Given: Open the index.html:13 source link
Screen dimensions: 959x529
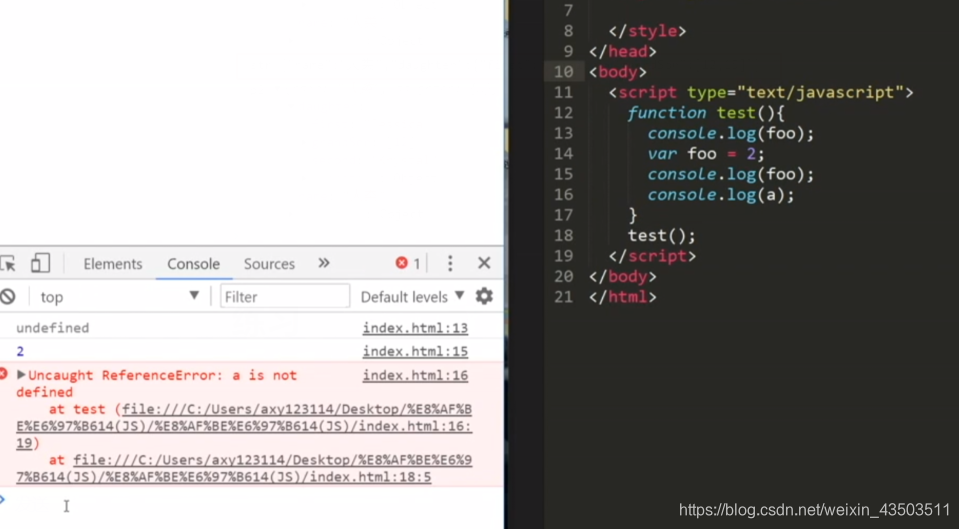Looking at the screenshot, I should click(x=415, y=328).
